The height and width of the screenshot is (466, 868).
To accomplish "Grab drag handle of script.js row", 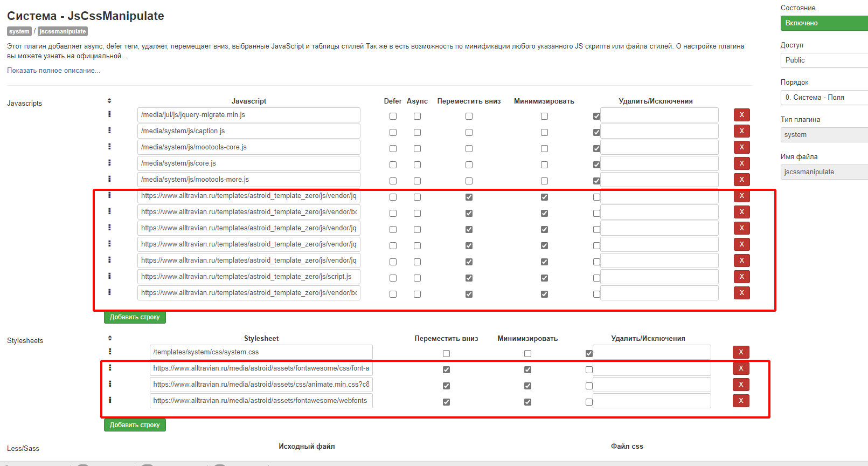I will click(x=109, y=276).
